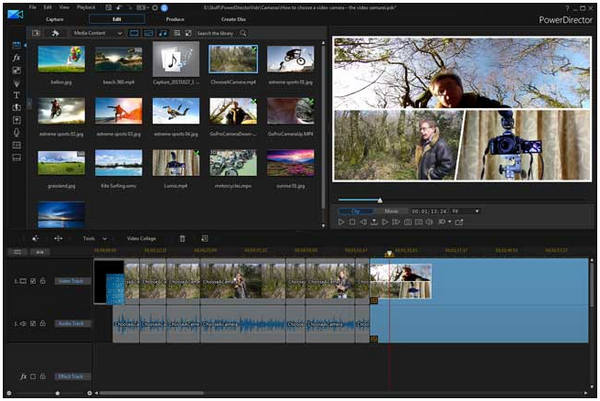Open the Tools dropdown above timeline
Viewport: 600px width, 401px height.
[93, 238]
